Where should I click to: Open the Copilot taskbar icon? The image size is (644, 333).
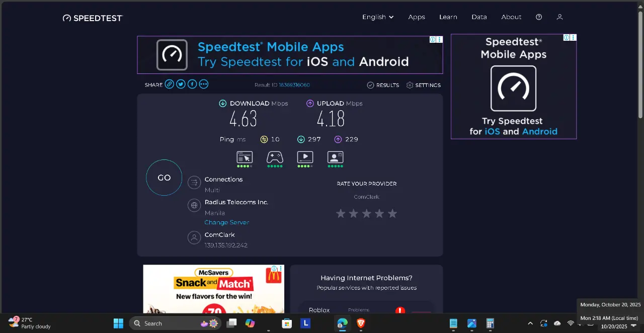pos(250,323)
